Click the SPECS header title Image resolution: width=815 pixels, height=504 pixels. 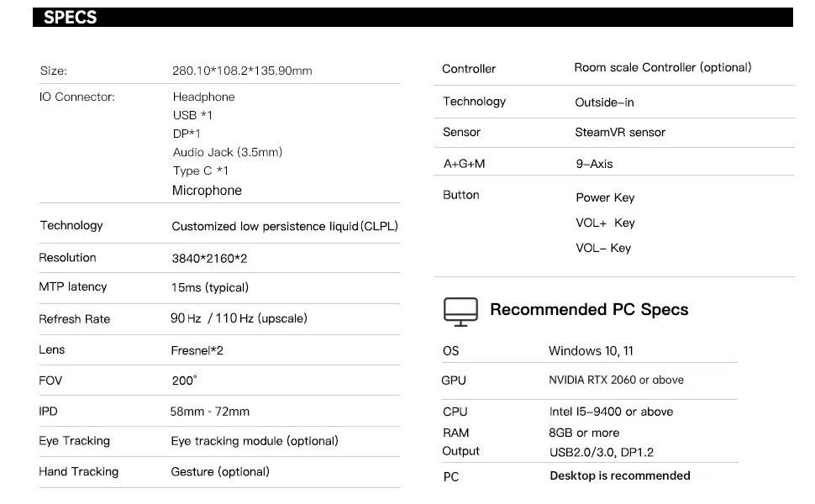(x=71, y=18)
